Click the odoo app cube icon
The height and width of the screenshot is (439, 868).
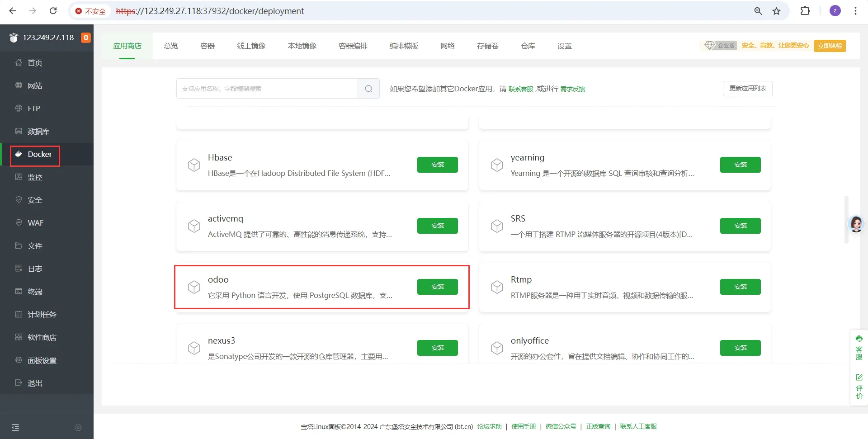point(194,287)
